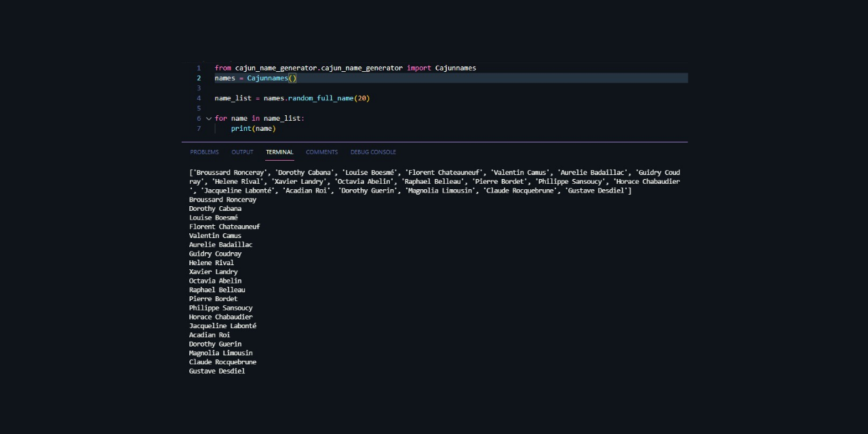Click the printed name 'Acadian Roi'
868x434 pixels.
point(209,334)
